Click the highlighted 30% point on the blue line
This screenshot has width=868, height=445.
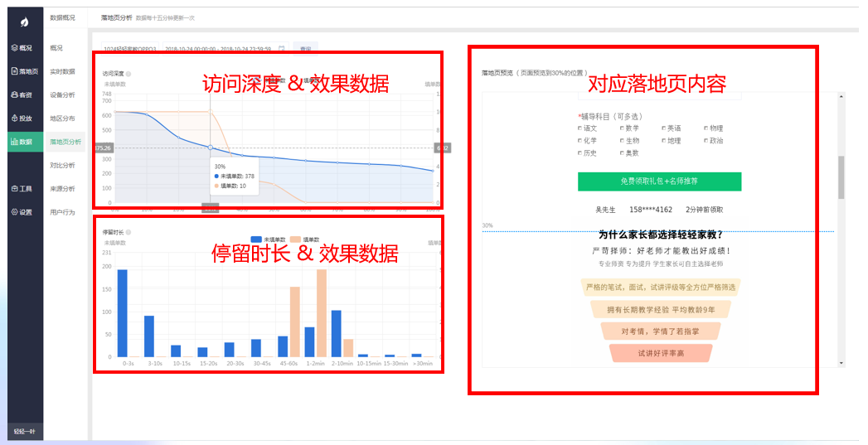point(211,148)
